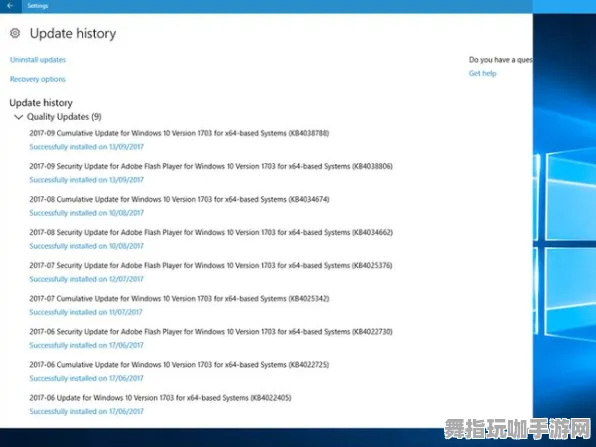Viewport: 596px width, 447px height.
Task: Open KB4025376 install status dated 12/07/2017
Action: (x=86, y=279)
